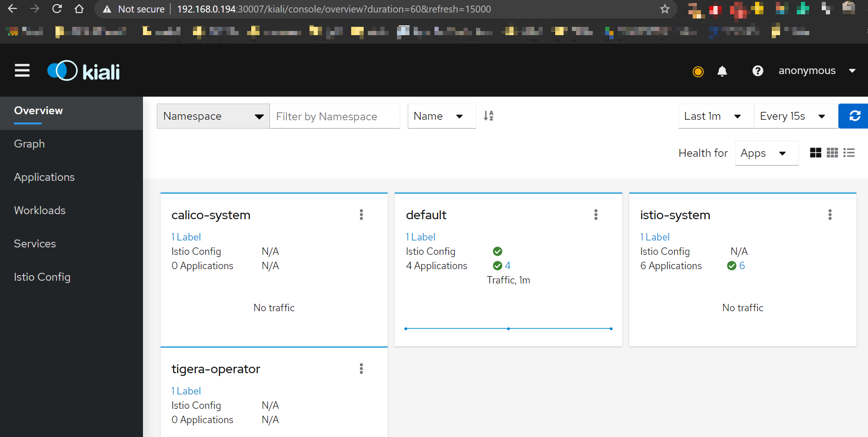Click the calico-system namespace title
The image size is (868, 437).
tap(211, 215)
